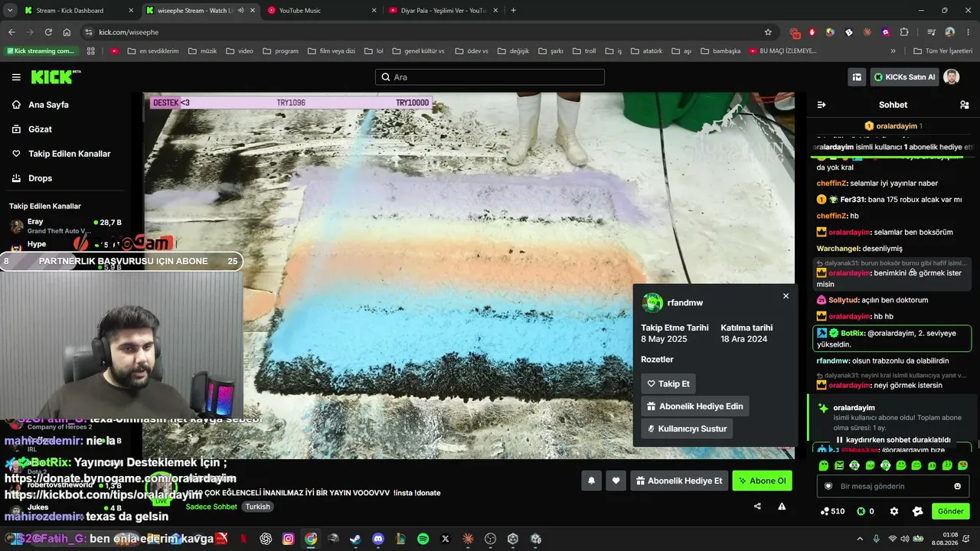Click the Turkish language tag
This screenshot has width=980, height=551.
(257, 507)
